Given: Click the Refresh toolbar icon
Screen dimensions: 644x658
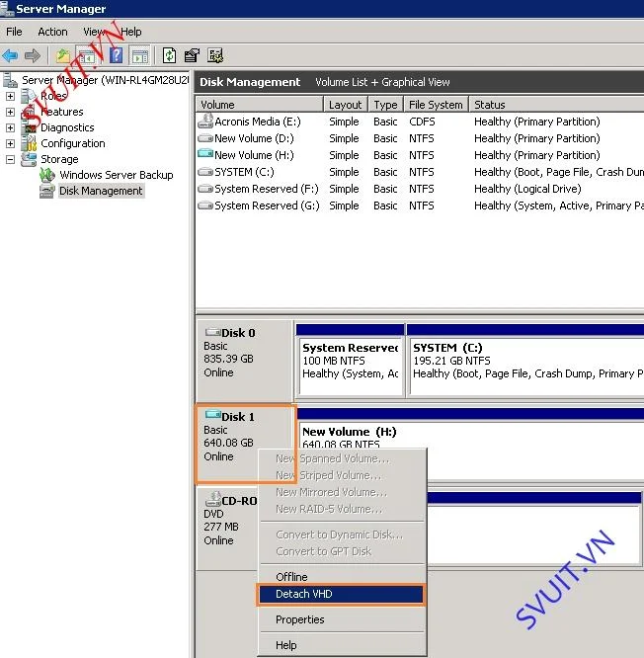Looking at the screenshot, I should (x=170, y=55).
